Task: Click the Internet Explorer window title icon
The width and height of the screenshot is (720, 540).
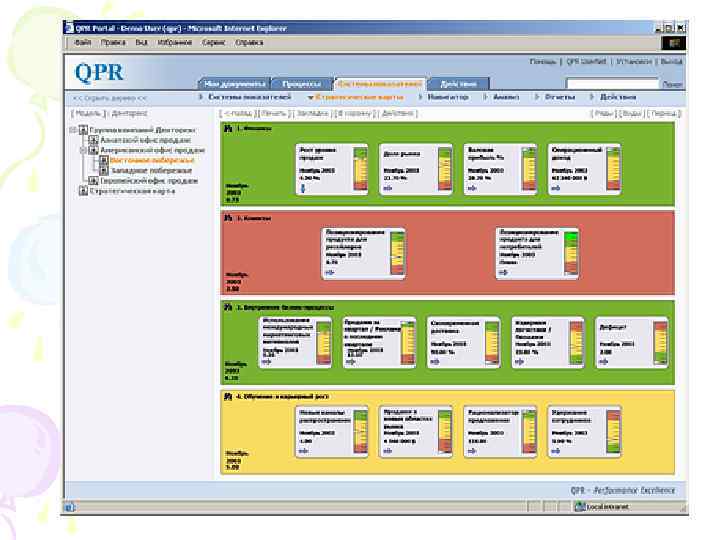Action: [70, 28]
